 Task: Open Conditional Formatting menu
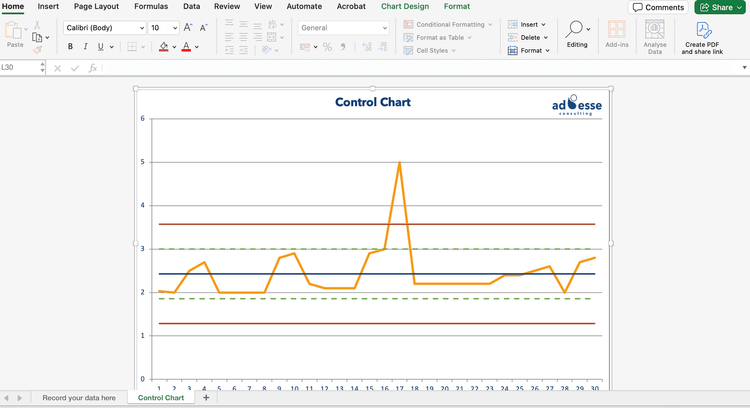(x=448, y=24)
